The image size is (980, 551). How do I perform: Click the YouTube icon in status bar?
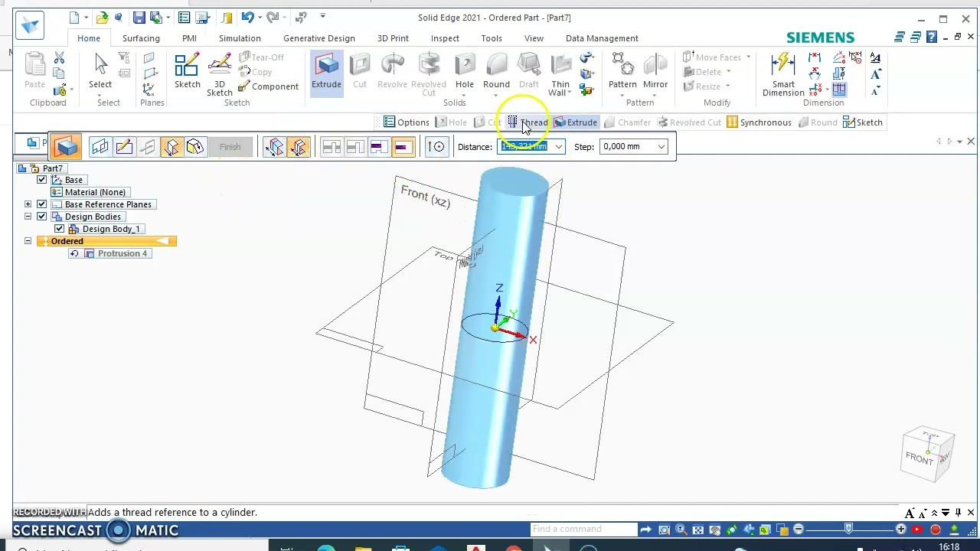pos(917,530)
